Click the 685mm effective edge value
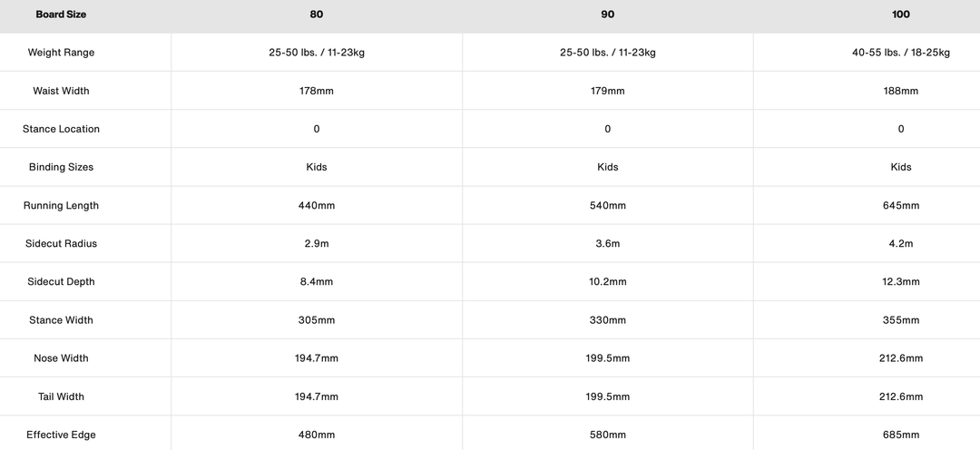Viewport: 980px width, 450px height. point(900,435)
